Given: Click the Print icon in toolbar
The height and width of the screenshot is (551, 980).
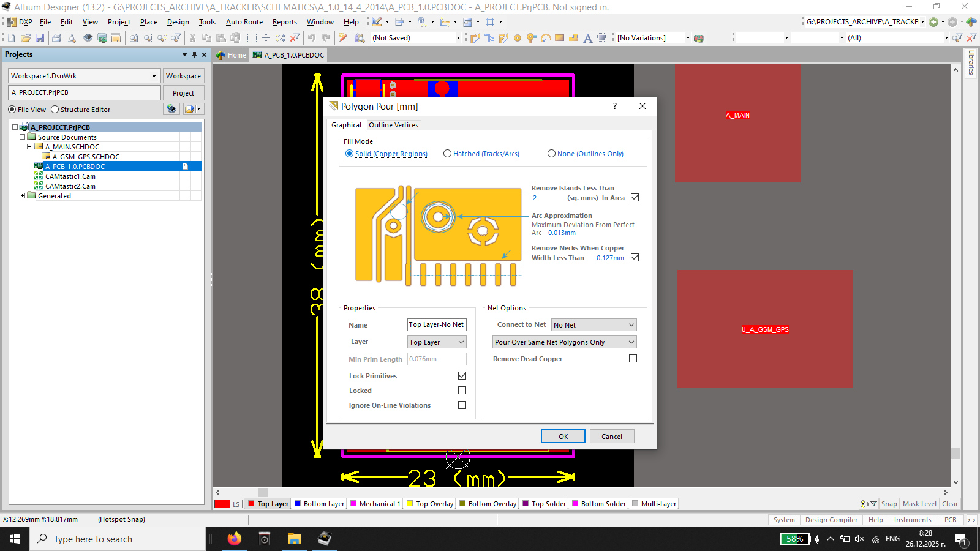Looking at the screenshot, I should 56,38.
